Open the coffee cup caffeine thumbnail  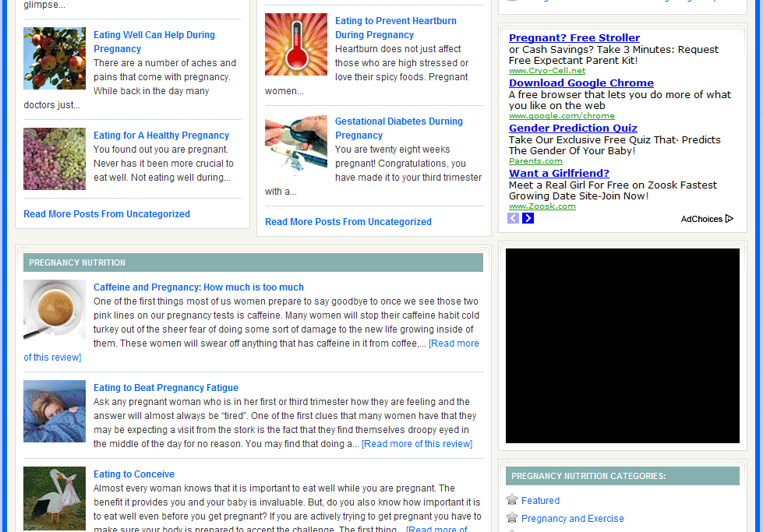point(55,310)
